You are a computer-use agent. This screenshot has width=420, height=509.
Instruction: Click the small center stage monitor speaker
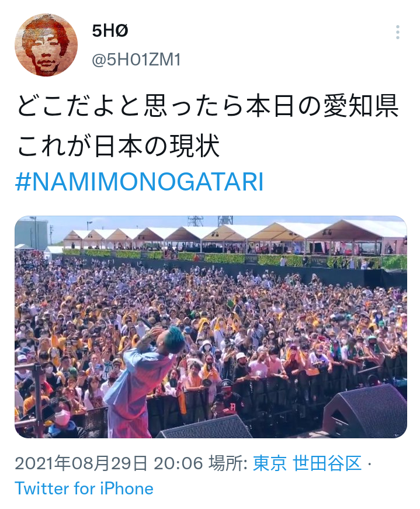[x=205, y=427]
